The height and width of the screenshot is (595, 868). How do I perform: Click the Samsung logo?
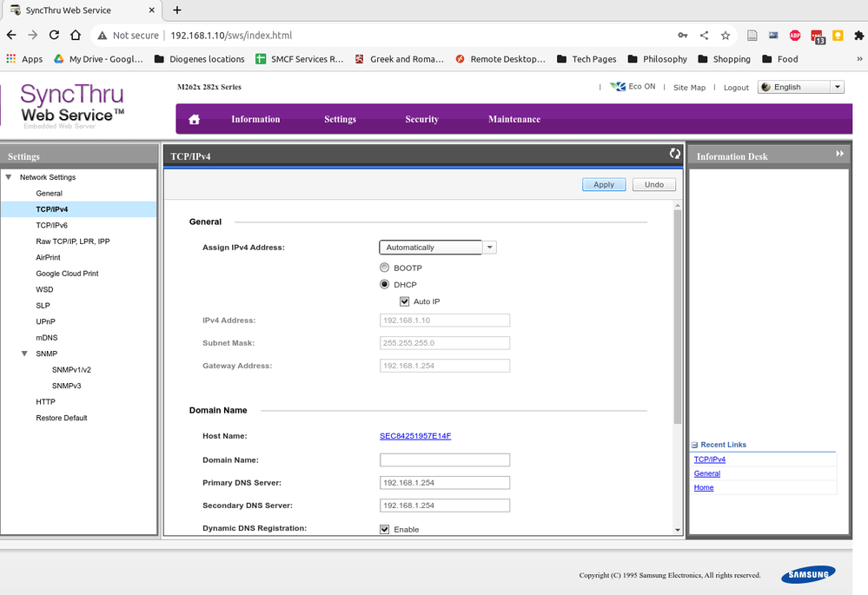[x=808, y=574]
